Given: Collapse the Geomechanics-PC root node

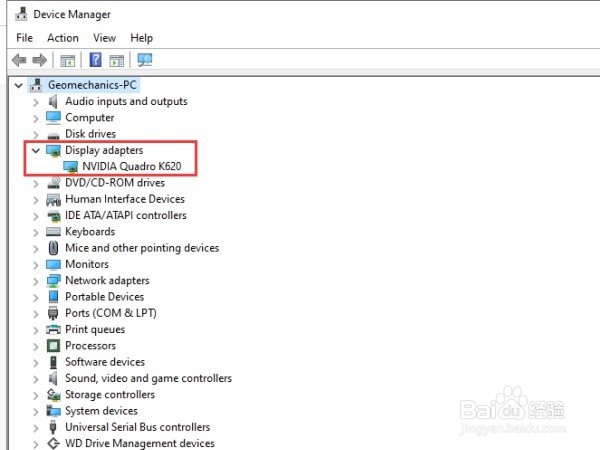Looking at the screenshot, I should coord(18,85).
